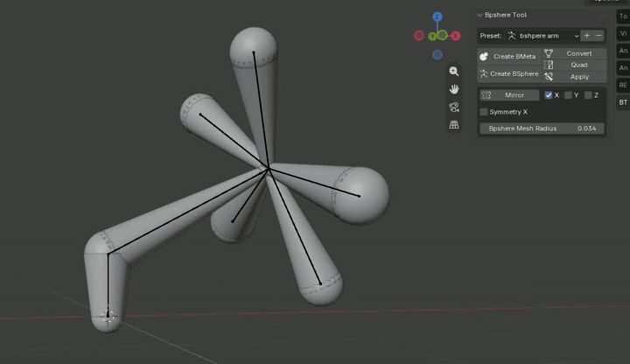Click the negative Z axis gizmo circle
630x364 pixels.
[437, 54]
